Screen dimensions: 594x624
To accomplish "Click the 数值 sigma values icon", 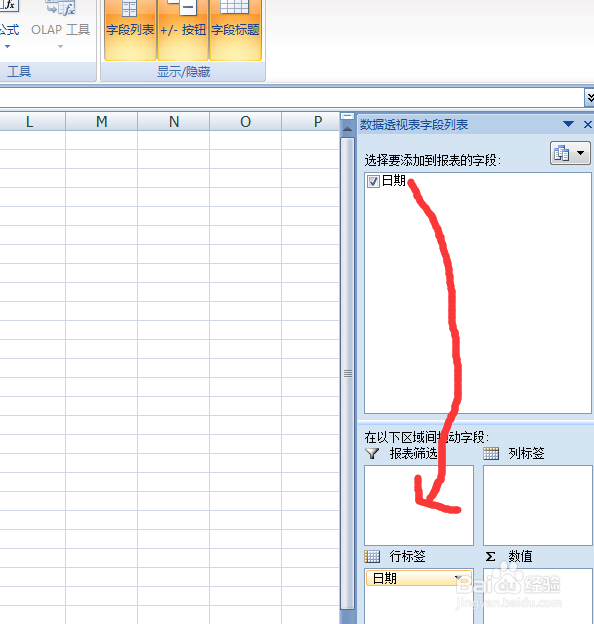I will pyautogui.click(x=491, y=556).
